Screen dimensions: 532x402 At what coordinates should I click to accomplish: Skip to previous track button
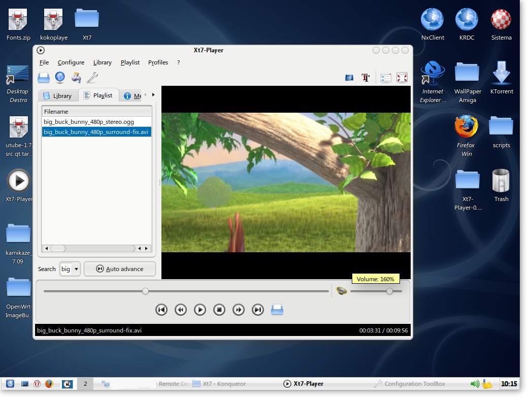[161, 310]
